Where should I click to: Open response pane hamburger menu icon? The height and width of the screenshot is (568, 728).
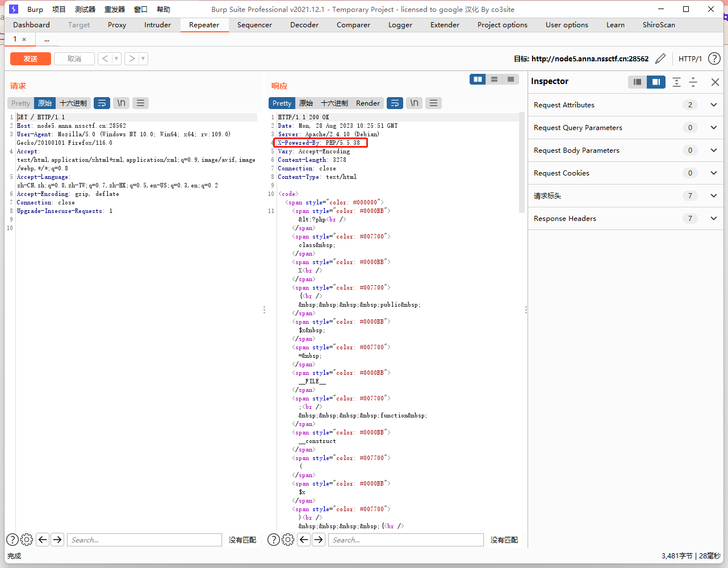433,103
